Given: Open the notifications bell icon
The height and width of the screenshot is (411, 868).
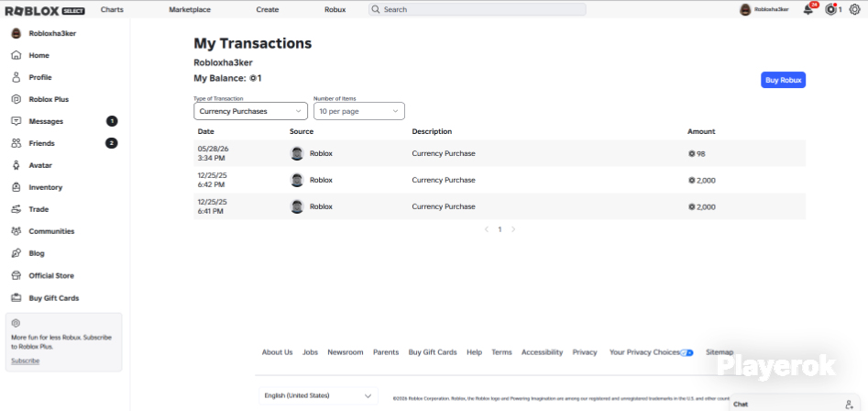Looking at the screenshot, I should click(x=808, y=9).
